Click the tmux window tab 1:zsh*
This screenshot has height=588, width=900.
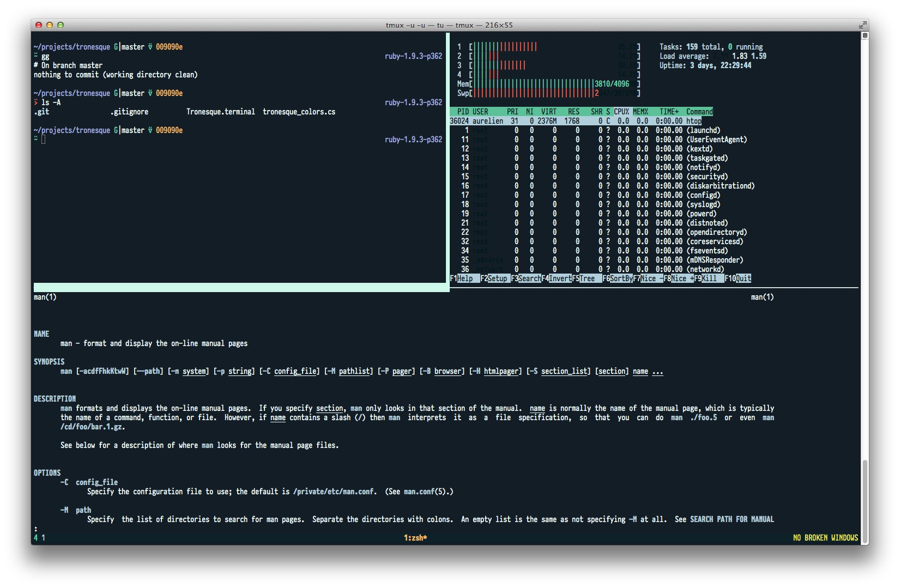coord(415,538)
